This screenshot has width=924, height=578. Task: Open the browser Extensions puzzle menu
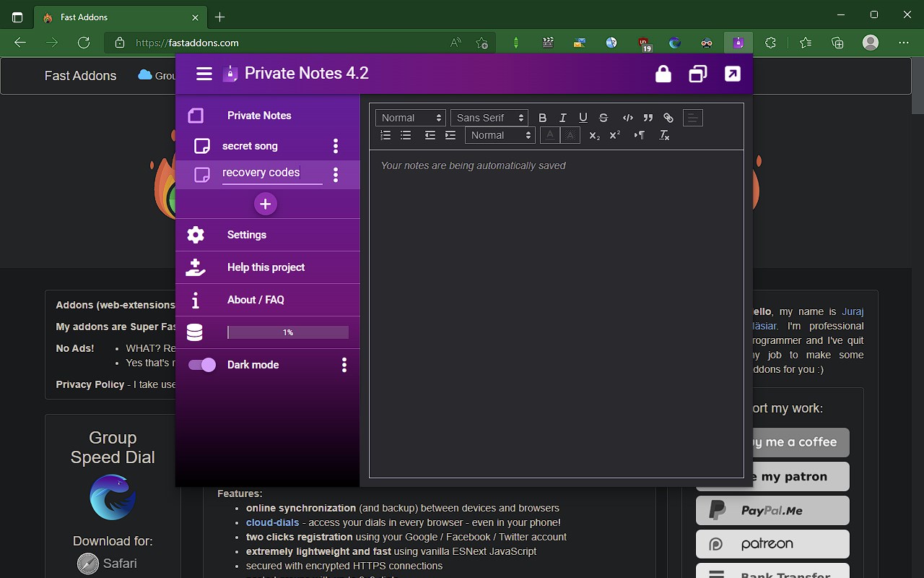(x=771, y=43)
